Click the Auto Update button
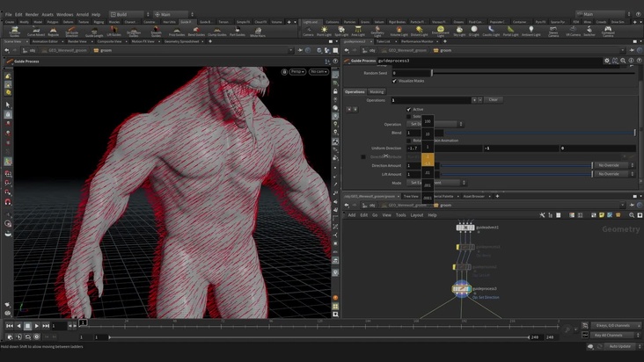This screenshot has height=362, width=644. [618, 346]
